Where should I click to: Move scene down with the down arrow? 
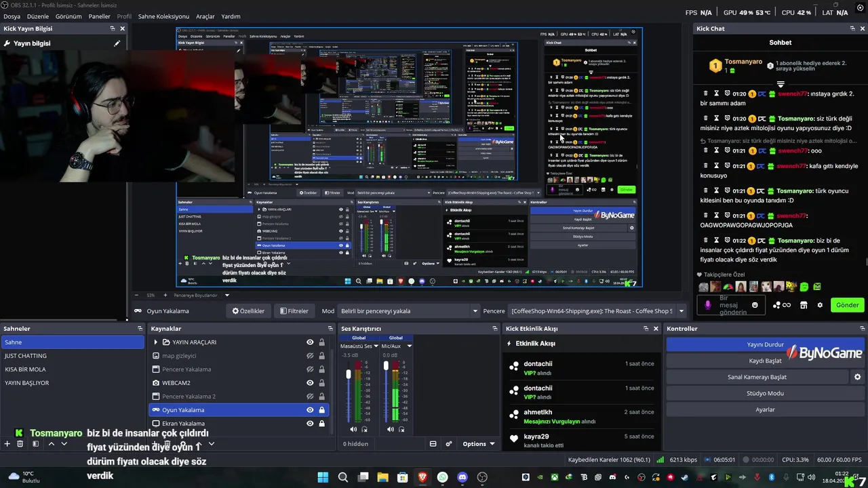(64, 444)
